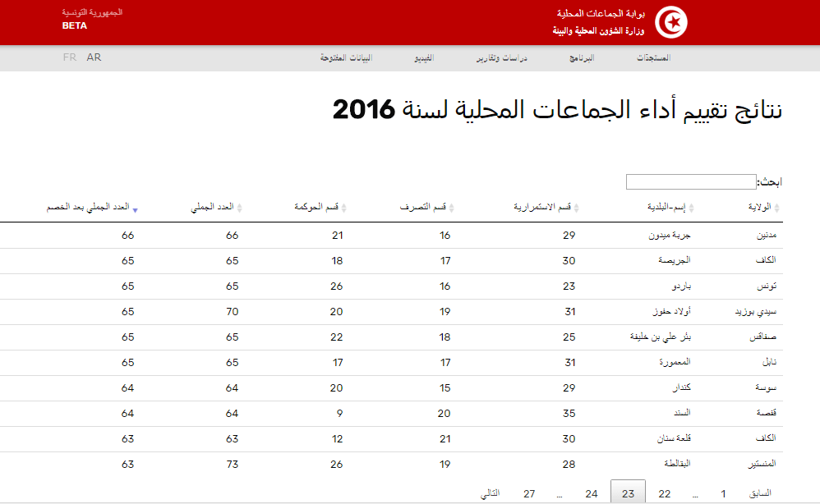820x504 pixels.
Task: Select the سوسة governorate cell
Action: pos(766,387)
